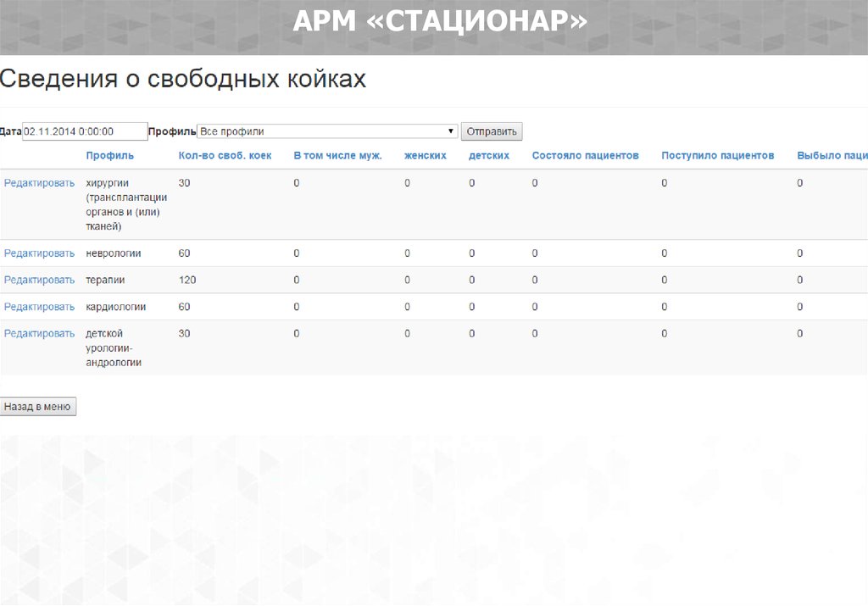Open Редактировать link for терапии row
This screenshot has width=868, height=606.
39,280
